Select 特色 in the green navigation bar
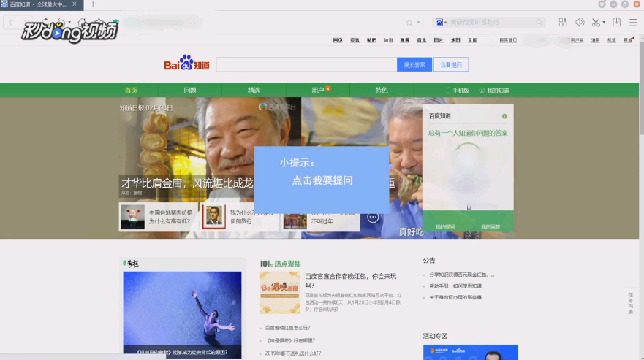The image size is (644, 360). pyautogui.click(x=382, y=91)
